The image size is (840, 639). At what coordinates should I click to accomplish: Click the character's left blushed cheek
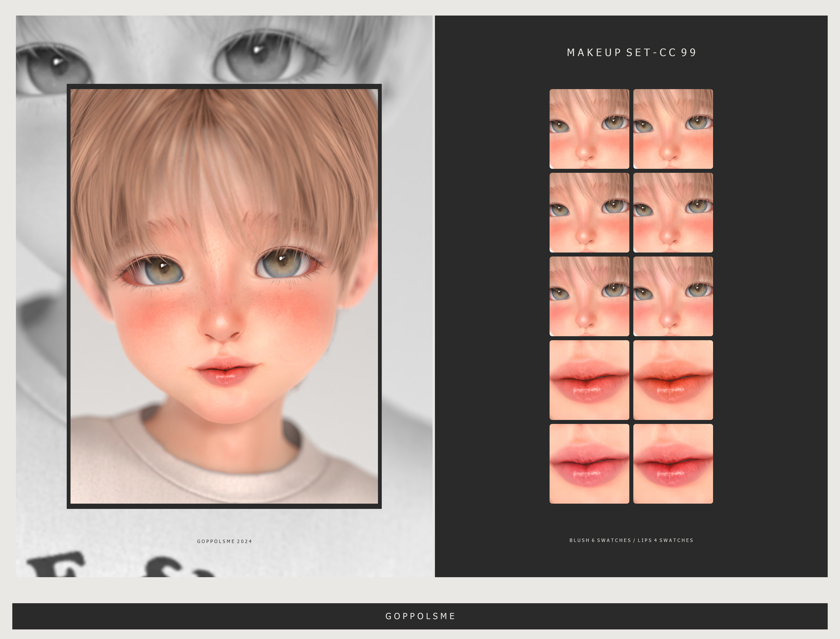pos(150,314)
